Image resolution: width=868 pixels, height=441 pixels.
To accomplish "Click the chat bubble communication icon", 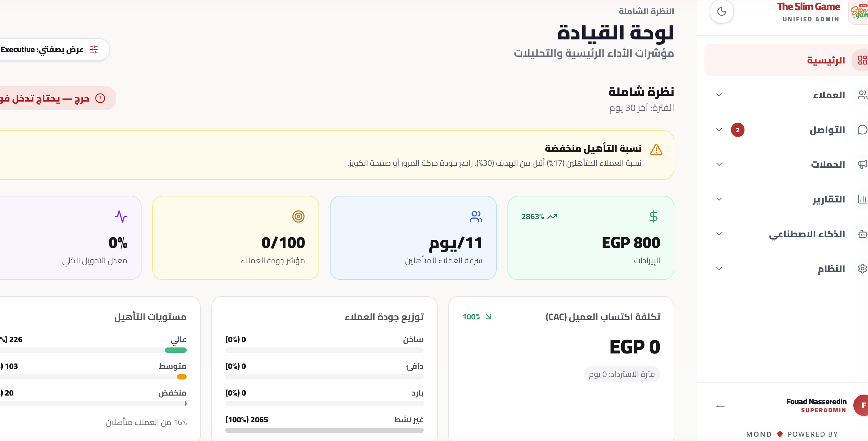I will click(x=862, y=130).
